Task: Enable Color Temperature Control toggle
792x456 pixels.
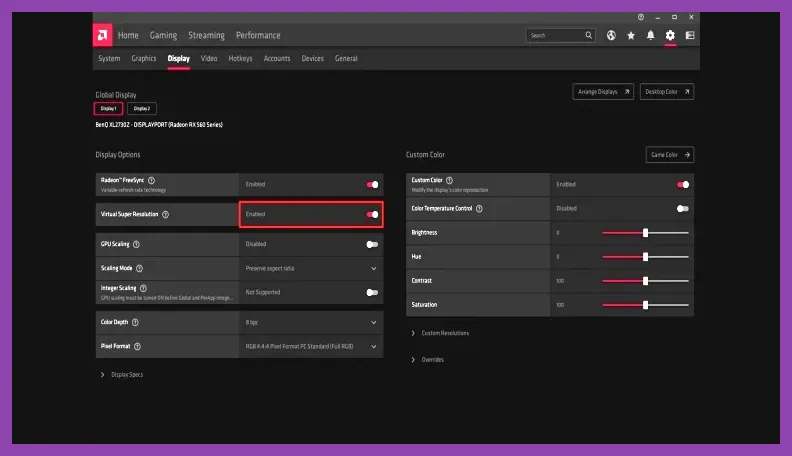Action: pos(683,209)
